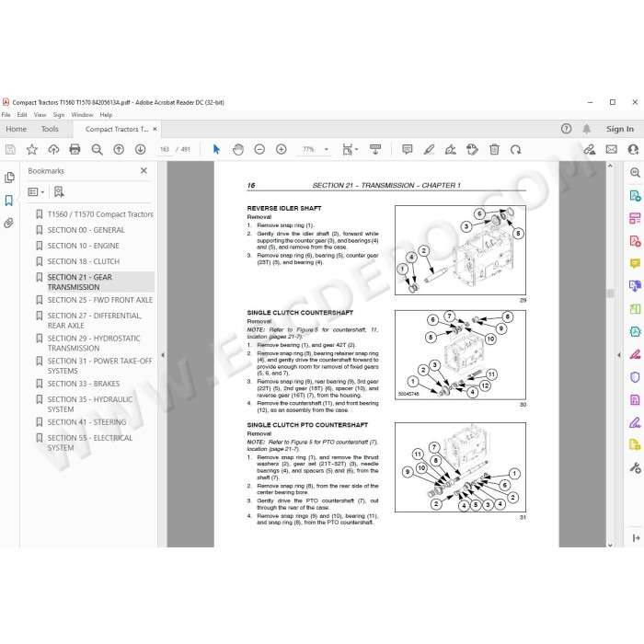Screen dimensions: 644x644
Task: Click the scroll up arrow of document
Action: pos(610,166)
